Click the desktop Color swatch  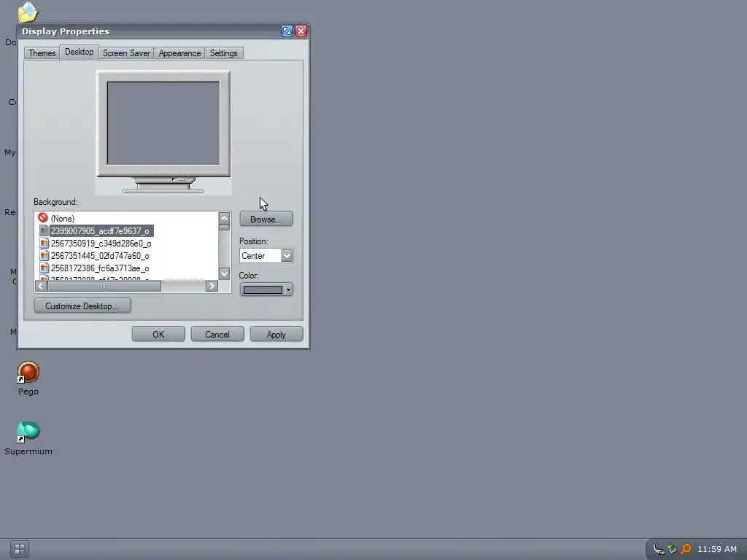[263, 289]
